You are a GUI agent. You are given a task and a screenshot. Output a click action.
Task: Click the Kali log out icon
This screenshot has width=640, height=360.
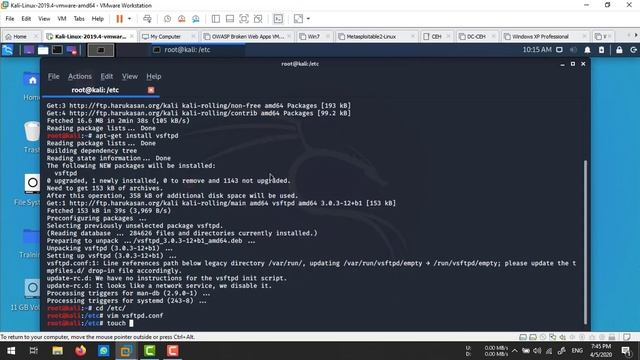(x=633, y=50)
